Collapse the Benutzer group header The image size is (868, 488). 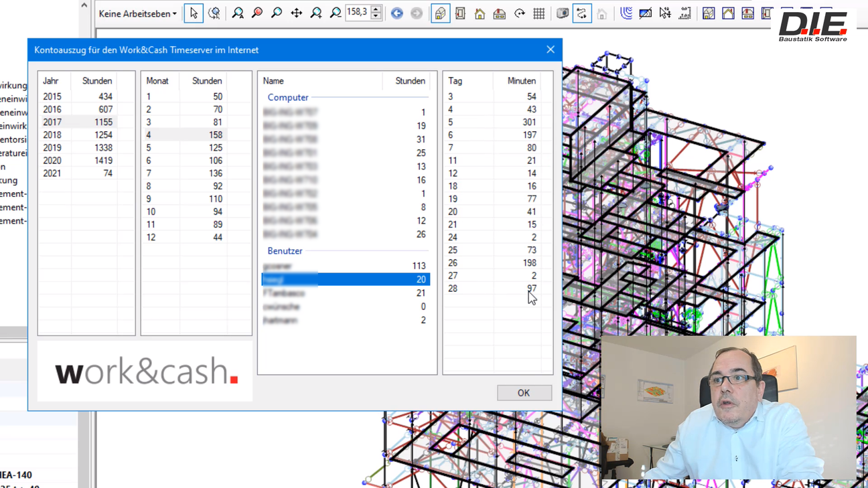(x=285, y=251)
